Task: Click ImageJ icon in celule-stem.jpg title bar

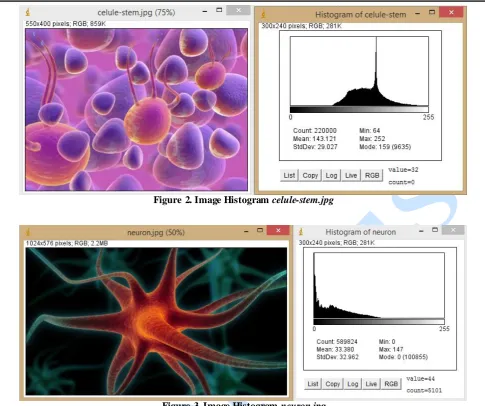Action: point(28,12)
